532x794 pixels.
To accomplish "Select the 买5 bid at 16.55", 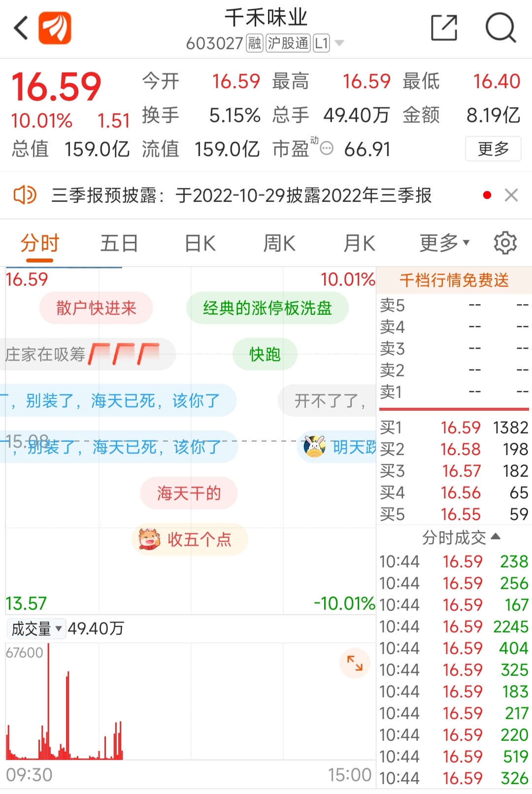I will (454, 514).
